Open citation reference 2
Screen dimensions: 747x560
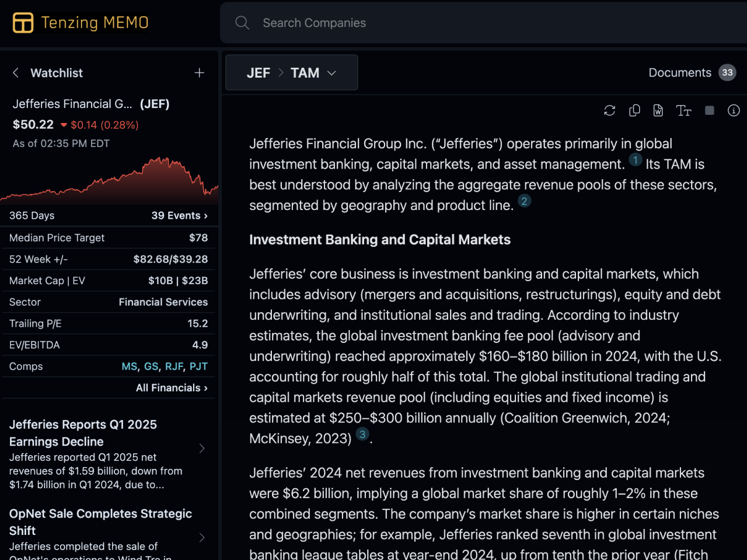(524, 201)
